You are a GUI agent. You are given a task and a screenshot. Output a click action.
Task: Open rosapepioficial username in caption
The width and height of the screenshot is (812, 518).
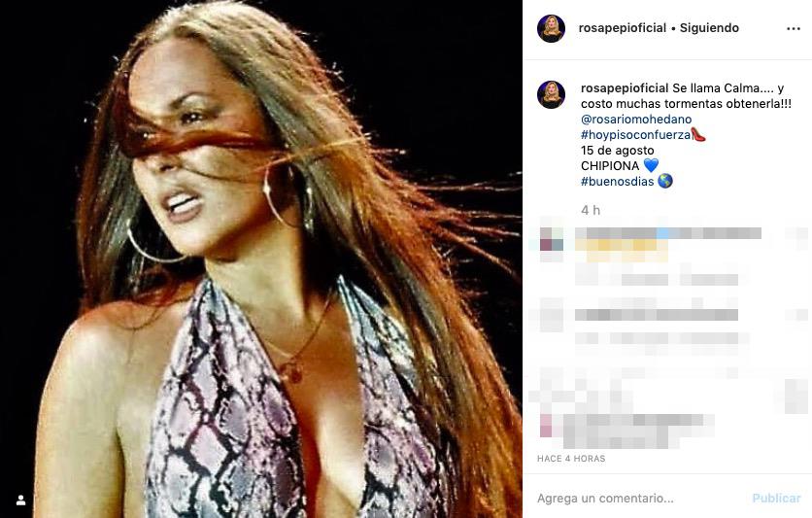(x=625, y=88)
